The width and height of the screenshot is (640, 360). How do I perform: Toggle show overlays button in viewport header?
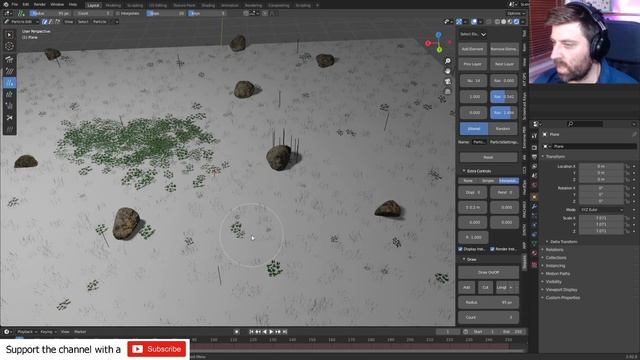(x=474, y=22)
